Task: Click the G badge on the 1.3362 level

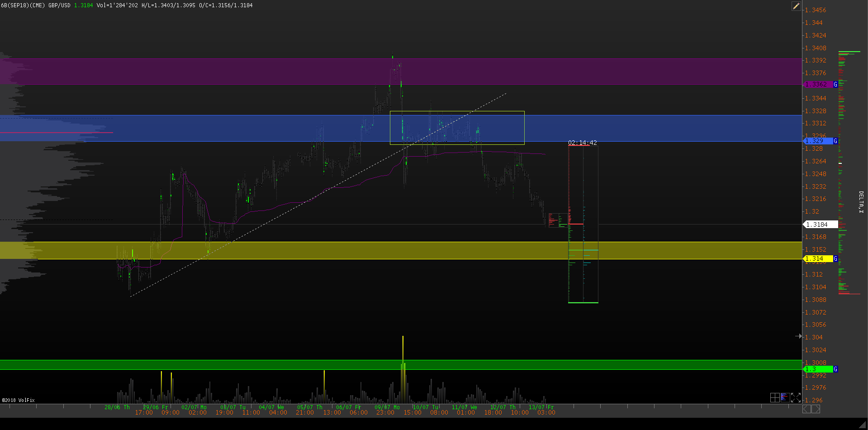Action: point(835,85)
